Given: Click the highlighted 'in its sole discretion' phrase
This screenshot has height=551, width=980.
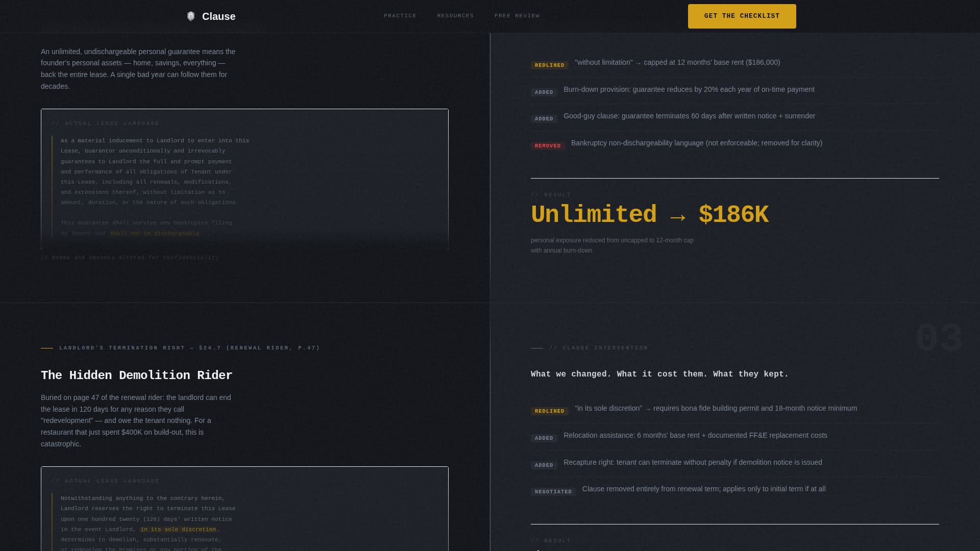Looking at the screenshot, I should coord(178,529).
